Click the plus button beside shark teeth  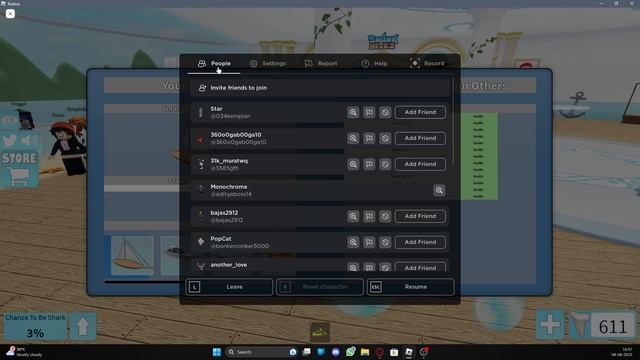tap(550, 325)
